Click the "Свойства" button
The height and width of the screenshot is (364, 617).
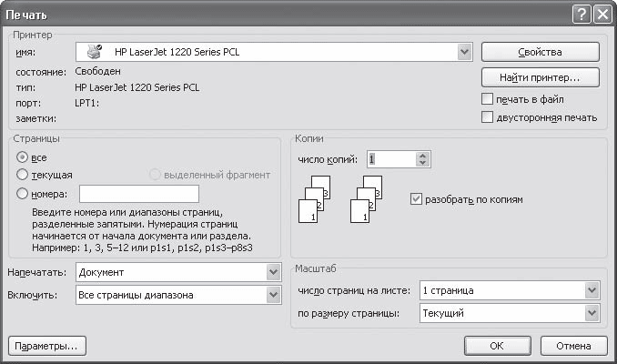click(540, 52)
